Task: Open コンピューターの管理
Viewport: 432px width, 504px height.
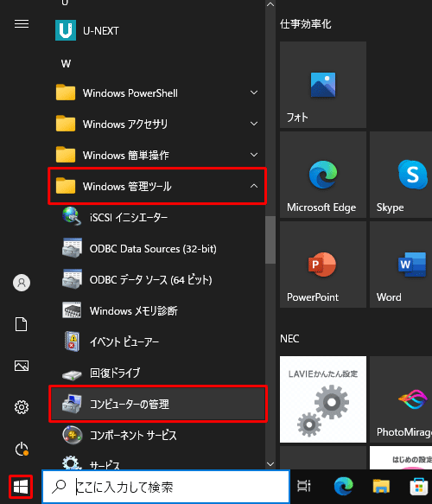Action: [x=157, y=404]
